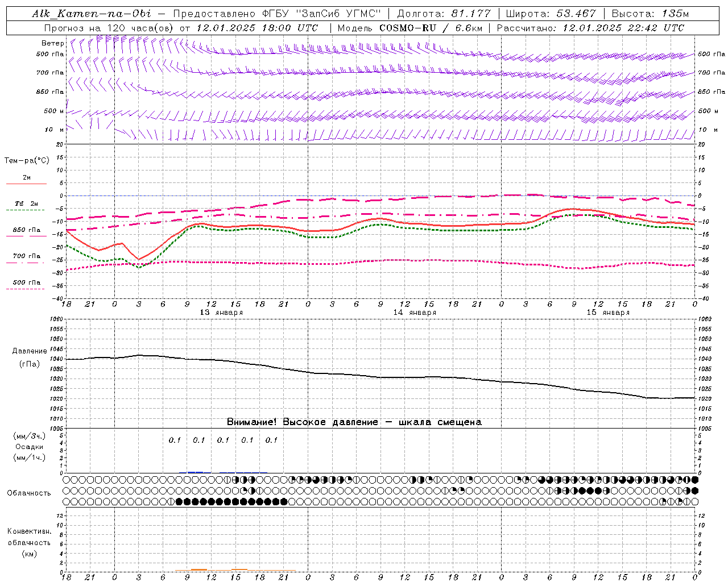Click the Давление pressure panel label

[x=30, y=351]
